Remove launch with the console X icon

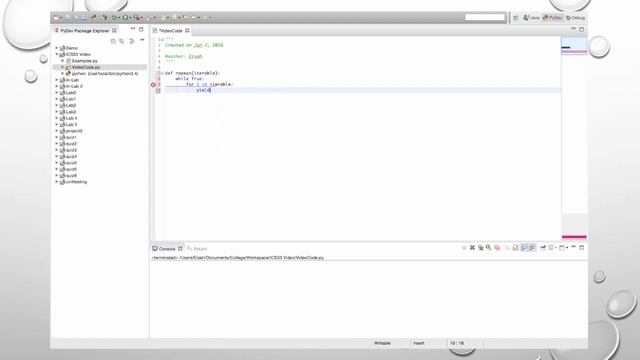(x=472, y=248)
